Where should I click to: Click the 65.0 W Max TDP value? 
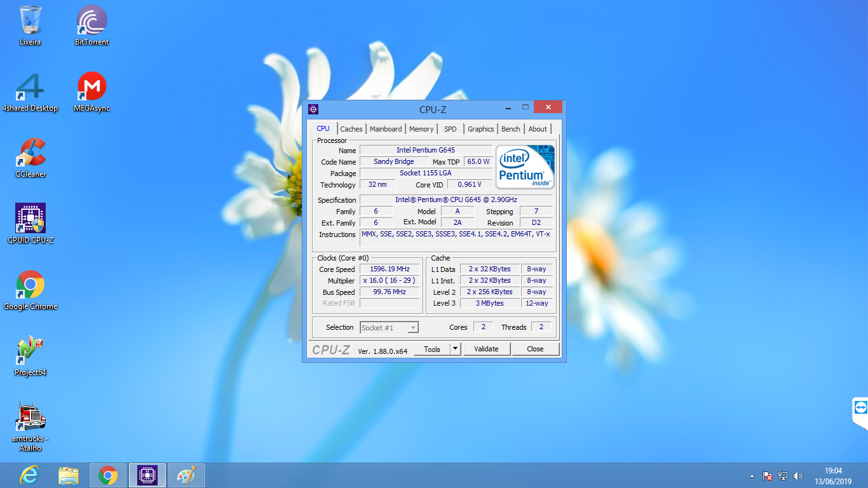point(478,161)
